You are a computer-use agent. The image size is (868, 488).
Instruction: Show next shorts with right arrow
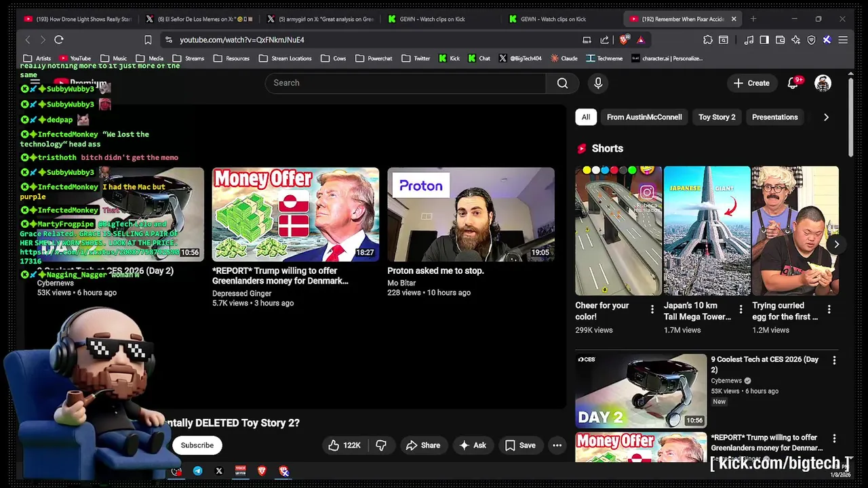coord(836,245)
